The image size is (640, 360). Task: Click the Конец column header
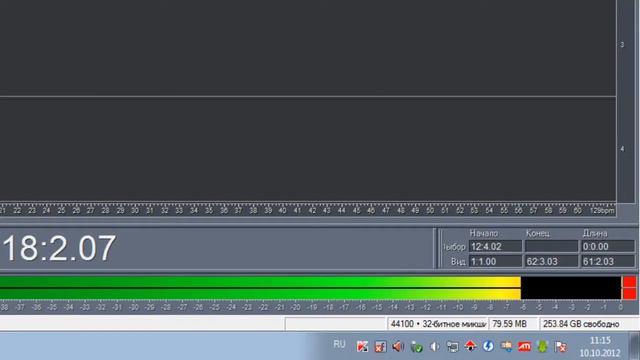538,233
